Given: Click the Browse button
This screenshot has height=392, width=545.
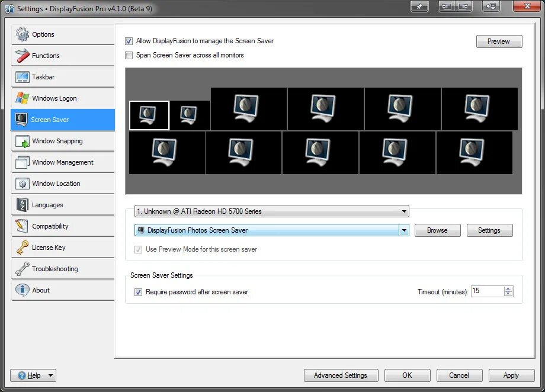Looking at the screenshot, I should pos(438,230).
